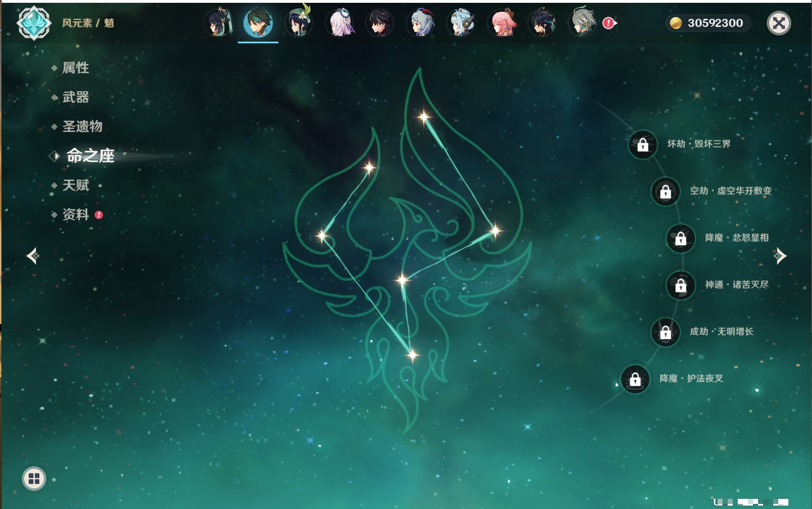Select the locked constellation 降魔·忿怒显相
The width and height of the screenshot is (812, 509).
coord(680,238)
